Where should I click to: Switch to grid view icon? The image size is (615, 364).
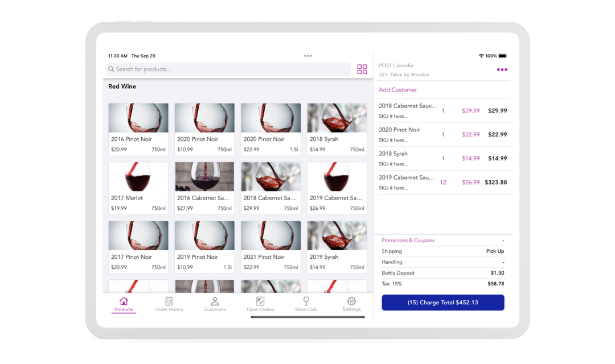click(x=362, y=69)
